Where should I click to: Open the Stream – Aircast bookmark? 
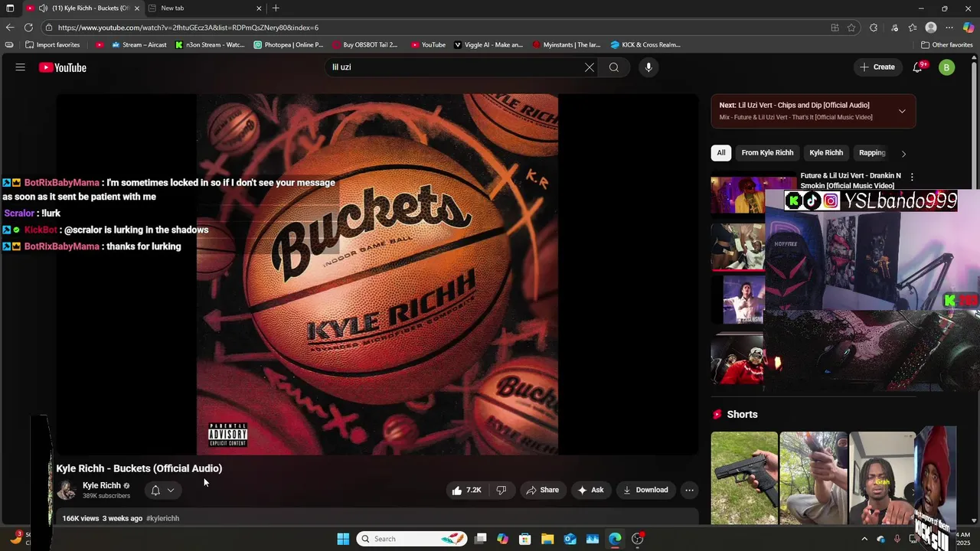(139, 45)
